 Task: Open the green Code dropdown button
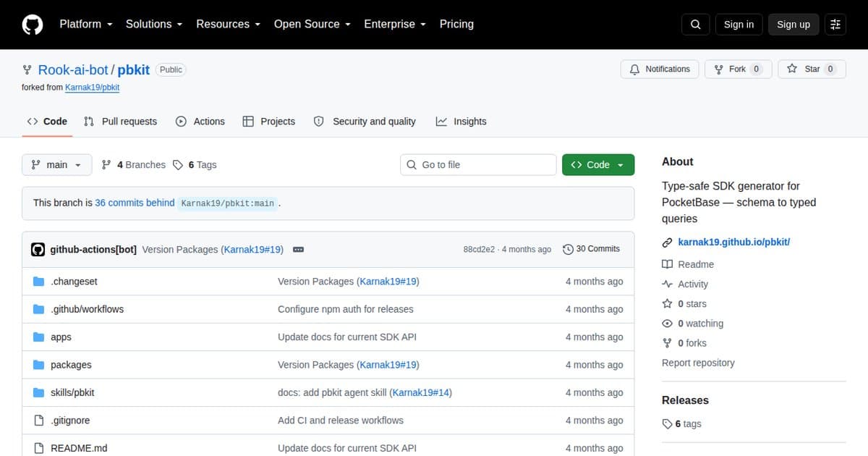click(x=598, y=165)
